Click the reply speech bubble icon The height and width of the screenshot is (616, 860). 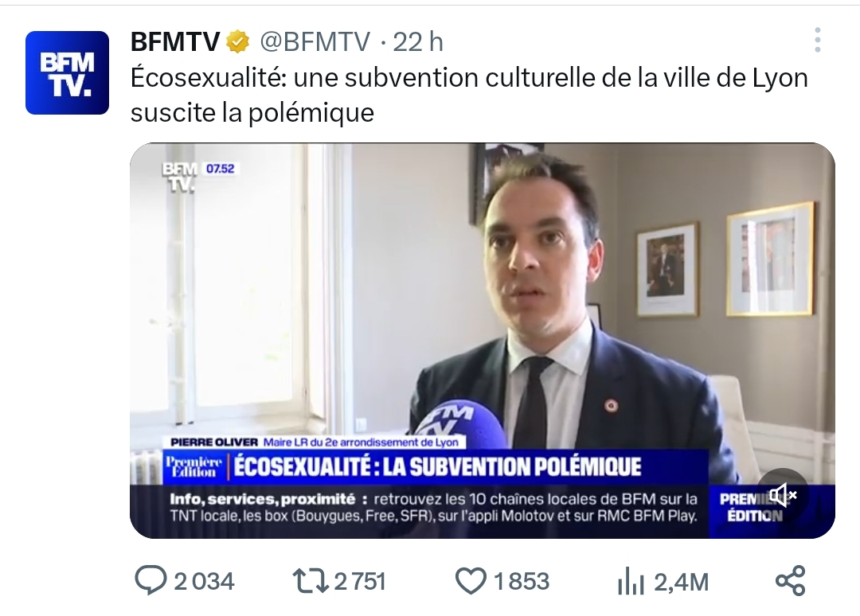150,580
